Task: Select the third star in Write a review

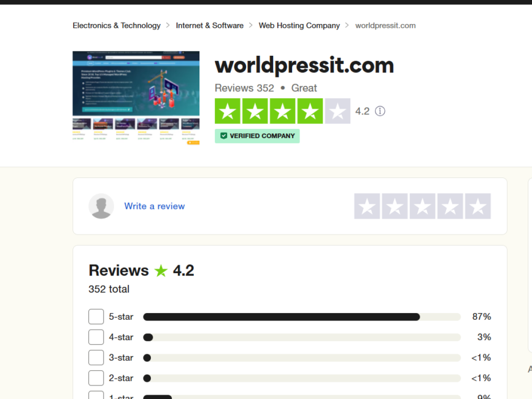Action: pos(422,206)
